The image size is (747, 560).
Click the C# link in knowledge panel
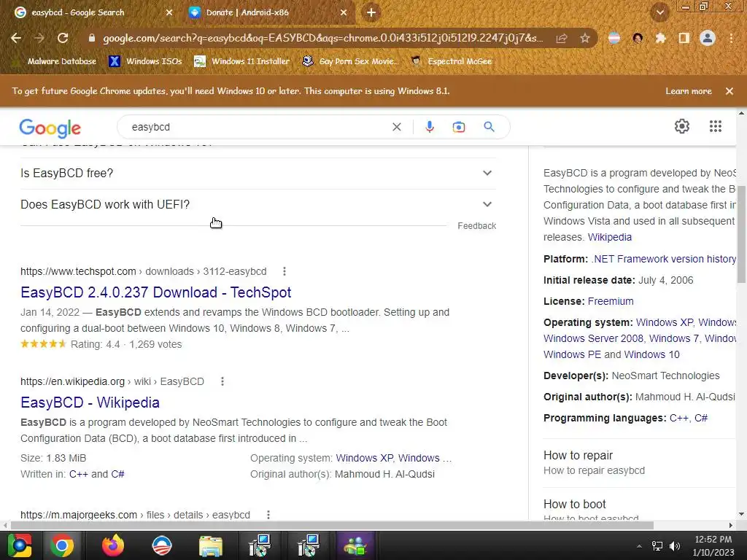pos(701,418)
